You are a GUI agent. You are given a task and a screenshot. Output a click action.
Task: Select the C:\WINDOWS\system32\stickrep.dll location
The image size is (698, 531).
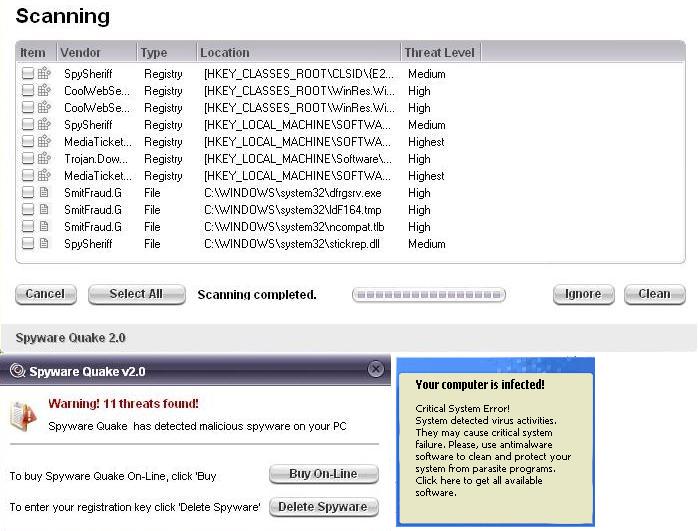pyautogui.click(x=292, y=243)
